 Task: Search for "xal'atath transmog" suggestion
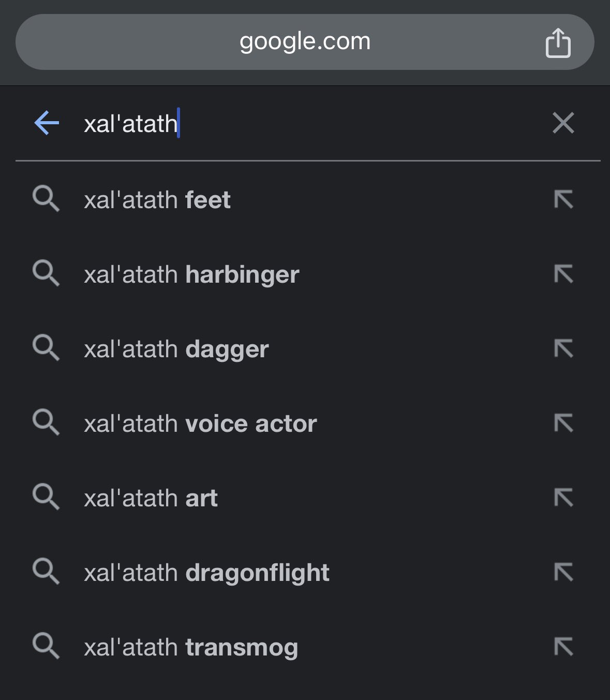191,648
